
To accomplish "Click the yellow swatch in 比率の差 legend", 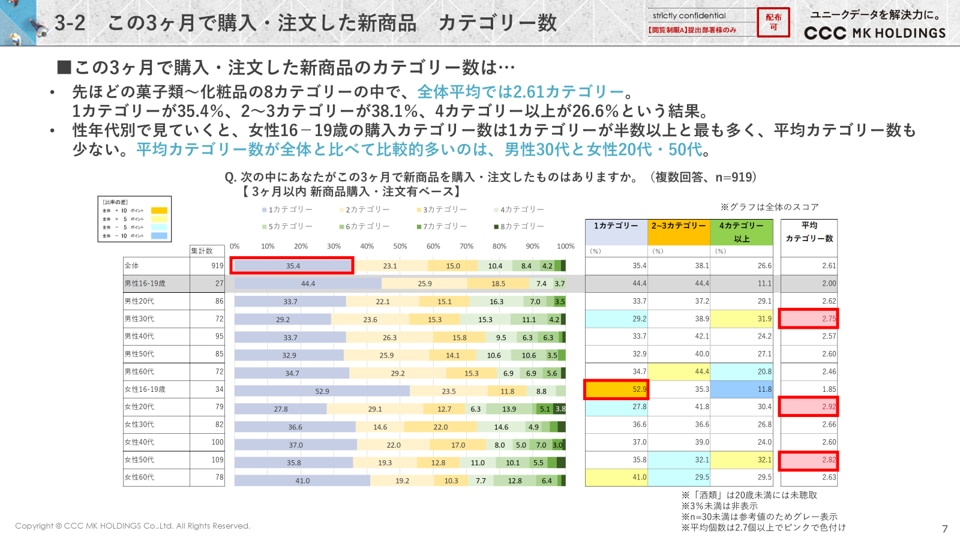I will pyautogui.click(x=159, y=219).
